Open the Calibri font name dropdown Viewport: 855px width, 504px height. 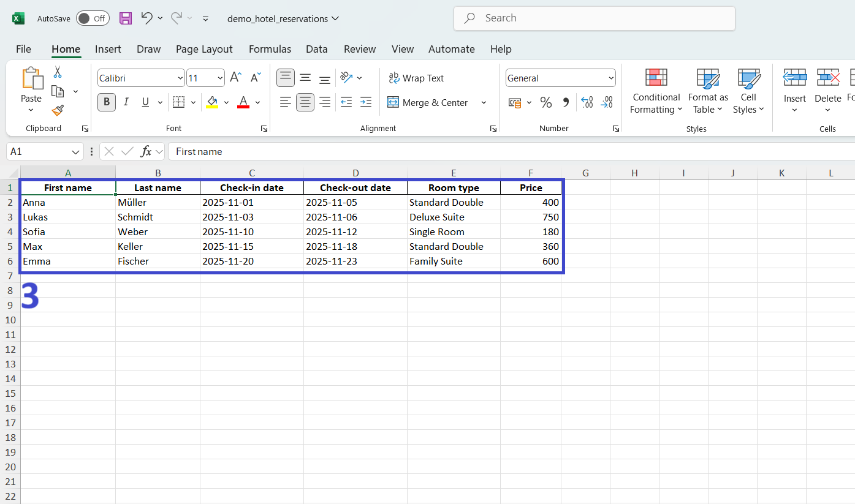tap(180, 78)
